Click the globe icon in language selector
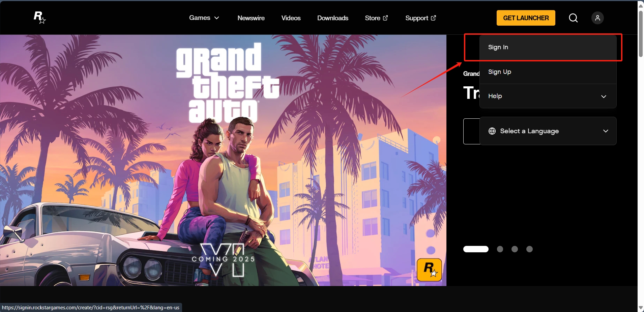The width and height of the screenshot is (644, 312). [492, 131]
